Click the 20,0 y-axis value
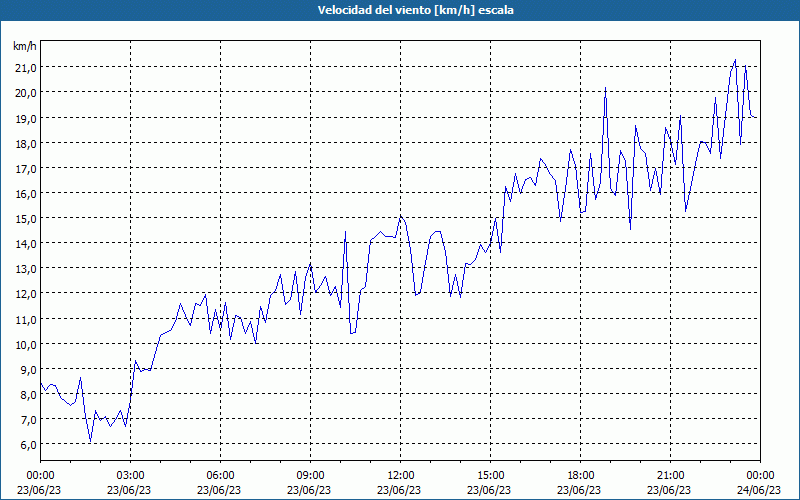The height and width of the screenshot is (500, 800). point(25,92)
